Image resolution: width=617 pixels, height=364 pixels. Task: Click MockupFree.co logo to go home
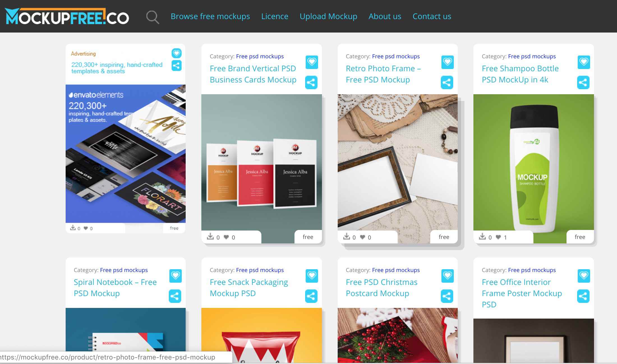(67, 16)
